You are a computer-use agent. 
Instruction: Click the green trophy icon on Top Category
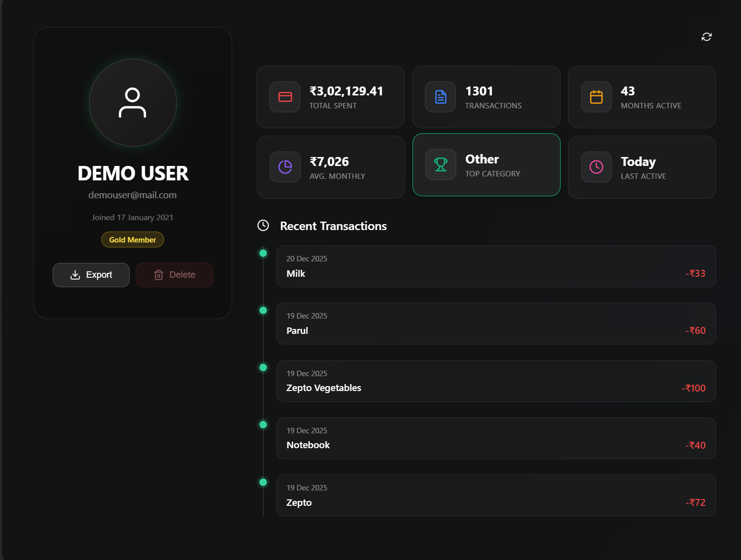[440, 164]
